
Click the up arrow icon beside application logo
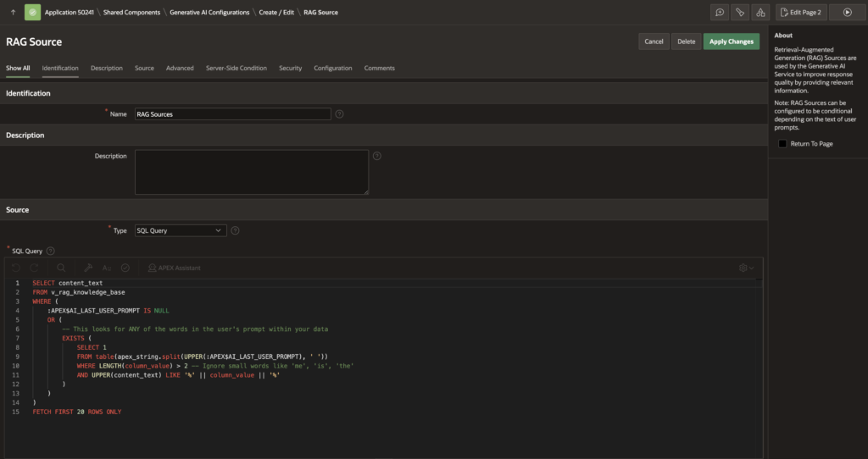click(x=13, y=13)
